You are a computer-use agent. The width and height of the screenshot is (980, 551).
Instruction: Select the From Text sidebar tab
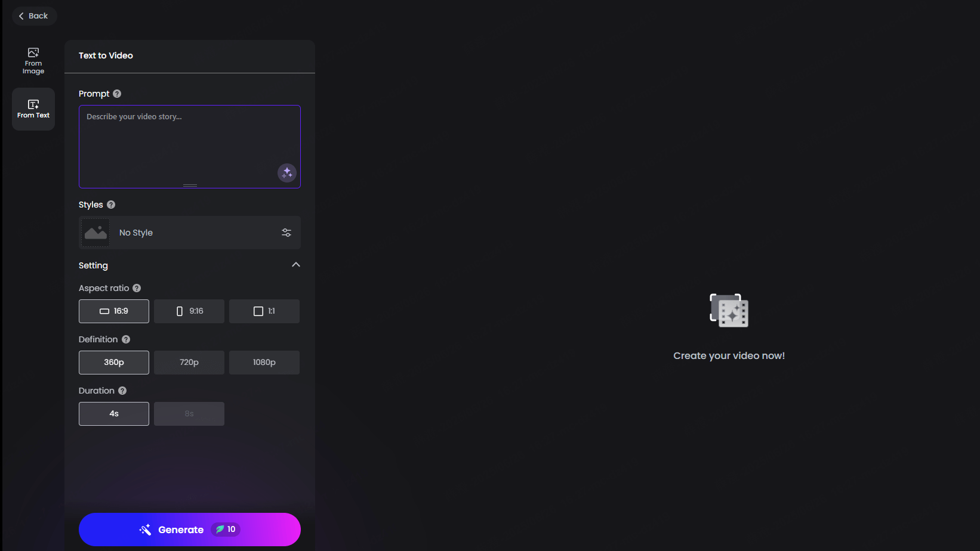(33, 109)
